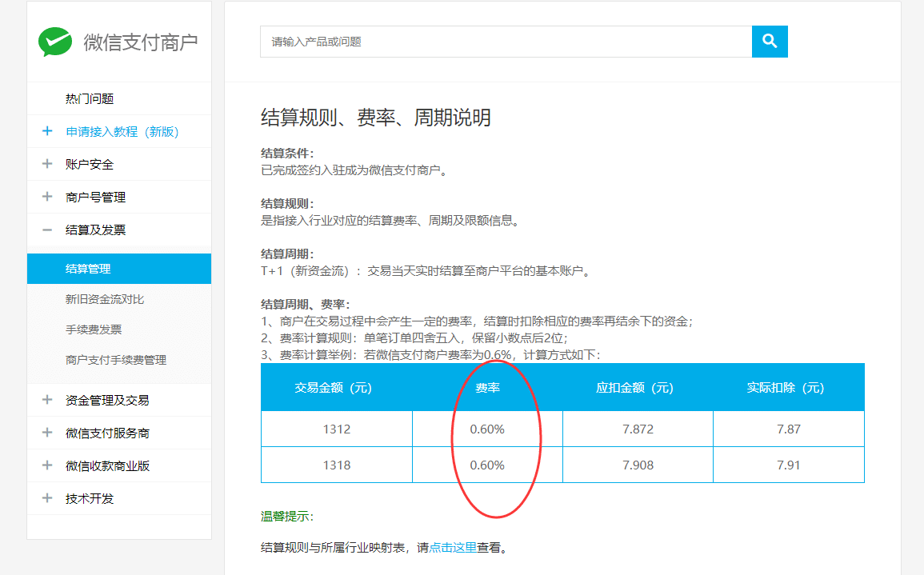
Task: Open 技术开发 section label
Action: click(x=90, y=498)
